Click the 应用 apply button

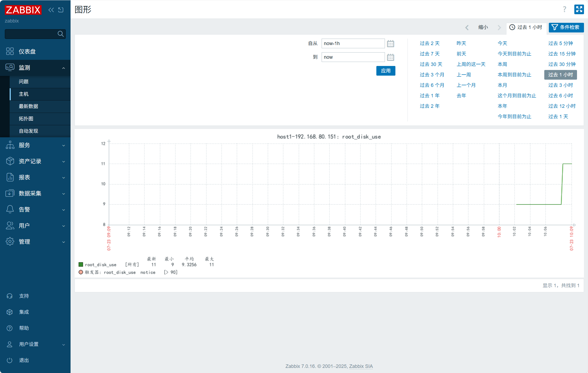[x=386, y=71]
